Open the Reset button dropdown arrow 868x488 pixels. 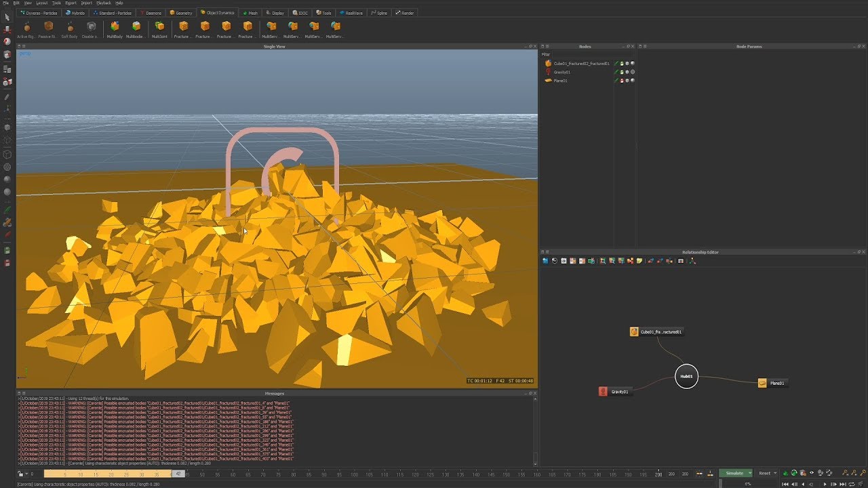(775, 473)
